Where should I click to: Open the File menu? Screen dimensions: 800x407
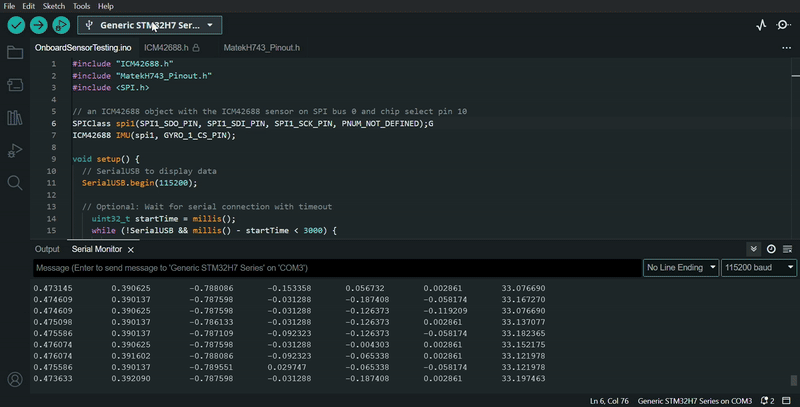coord(9,6)
